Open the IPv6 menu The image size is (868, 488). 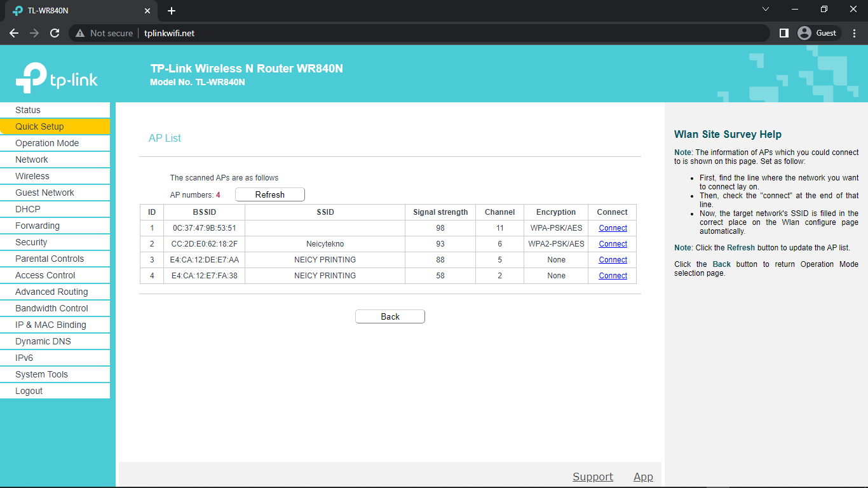[55, 358]
